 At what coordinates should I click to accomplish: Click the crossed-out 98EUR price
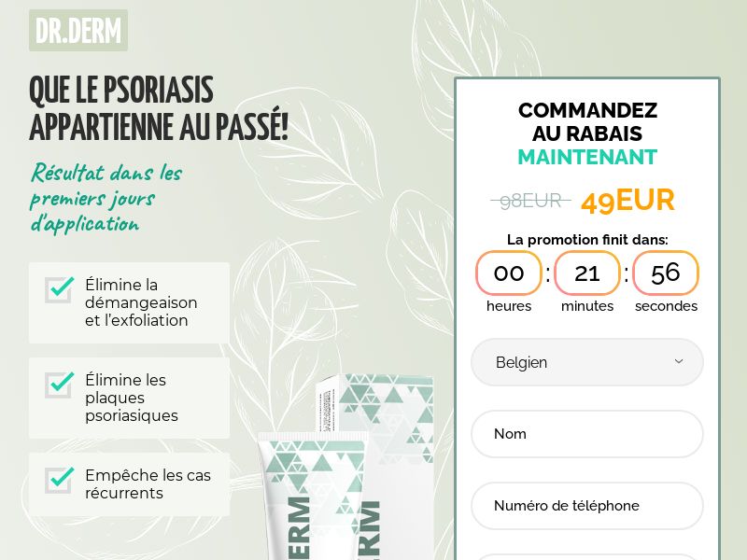(x=530, y=201)
